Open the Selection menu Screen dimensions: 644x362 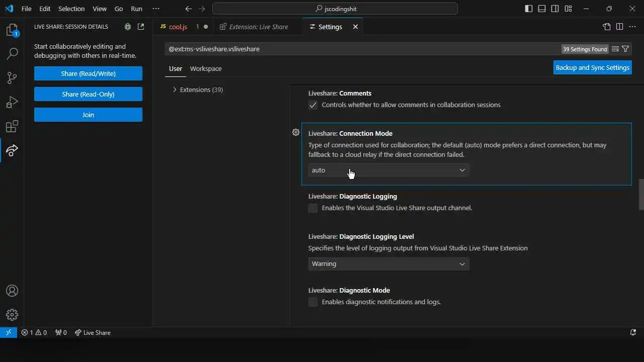(71, 9)
